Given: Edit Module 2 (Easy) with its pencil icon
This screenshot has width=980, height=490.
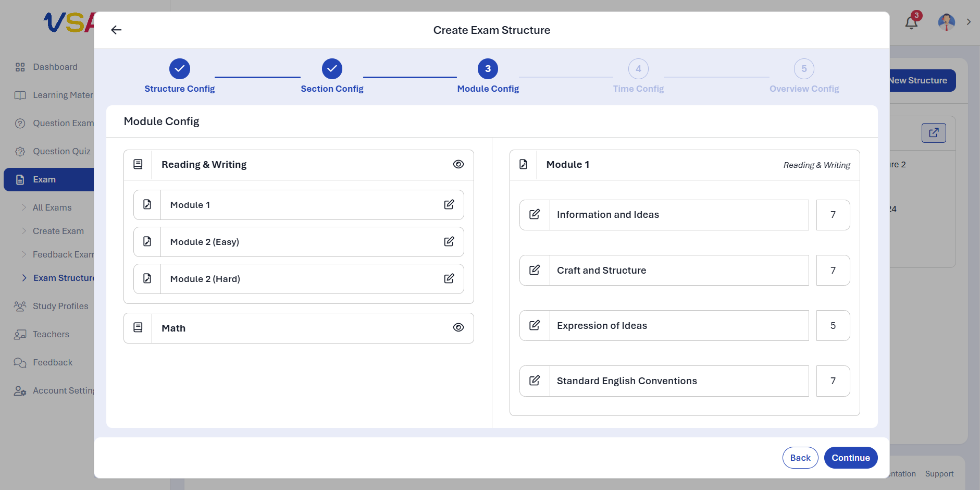Looking at the screenshot, I should [x=449, y=241].
